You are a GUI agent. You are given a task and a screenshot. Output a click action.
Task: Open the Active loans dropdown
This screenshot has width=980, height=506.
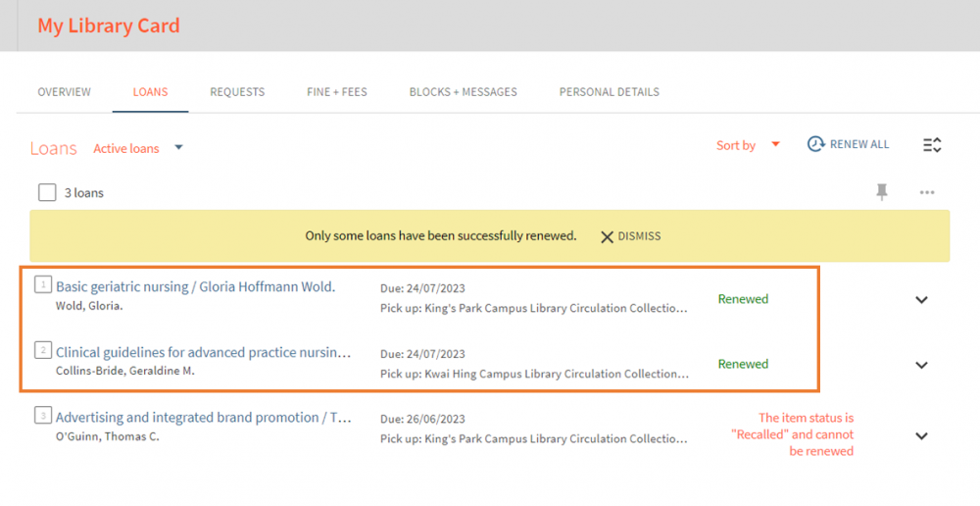pyautogui.click(x=138, y=148)
